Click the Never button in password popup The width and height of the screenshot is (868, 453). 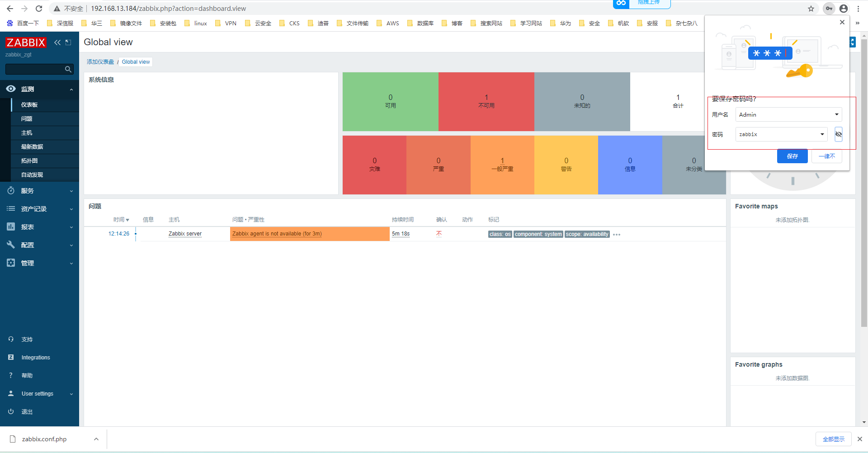pyautogui.click(x=827, y=156)
